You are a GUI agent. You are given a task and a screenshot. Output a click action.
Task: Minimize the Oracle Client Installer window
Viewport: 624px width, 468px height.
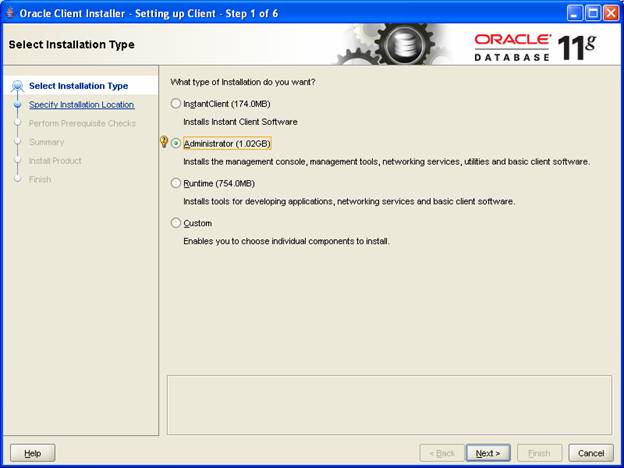574,14
